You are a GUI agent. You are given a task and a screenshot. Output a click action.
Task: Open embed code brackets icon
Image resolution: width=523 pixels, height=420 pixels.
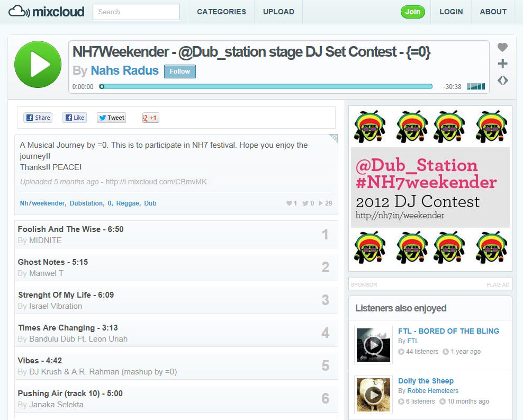click(x=502, y=80)
